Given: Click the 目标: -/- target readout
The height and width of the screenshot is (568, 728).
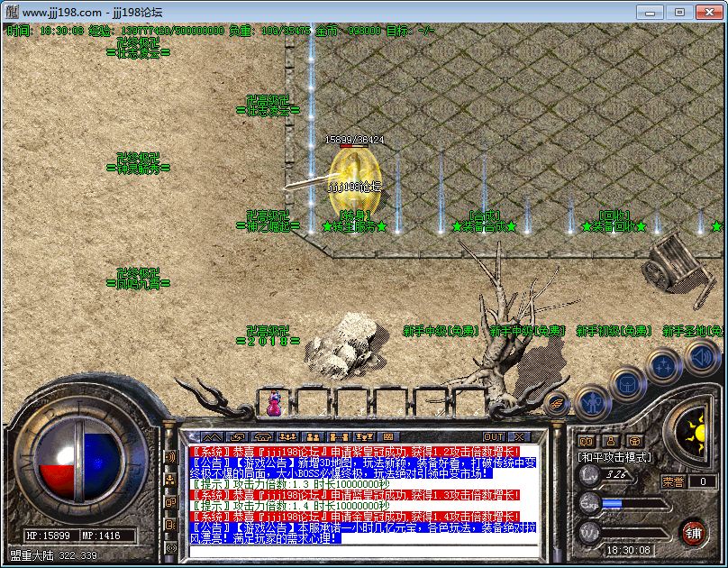Looking at the screenshot, I should tap(411, 31).
